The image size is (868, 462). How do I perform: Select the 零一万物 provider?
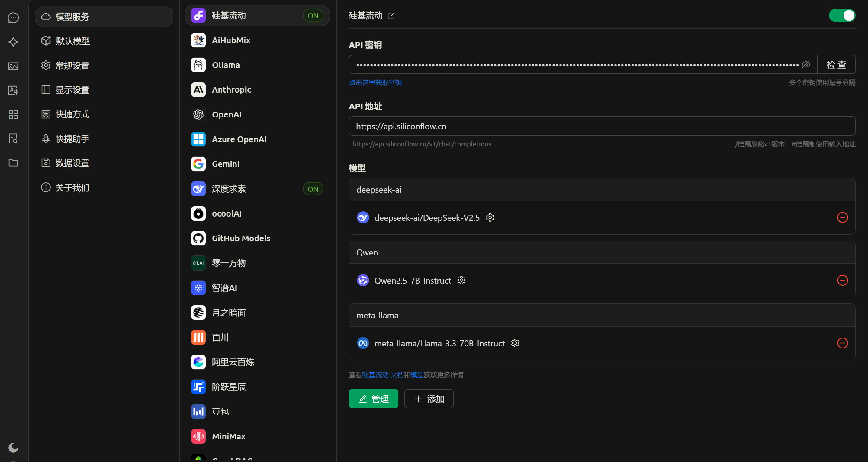[x=257, y=263]
